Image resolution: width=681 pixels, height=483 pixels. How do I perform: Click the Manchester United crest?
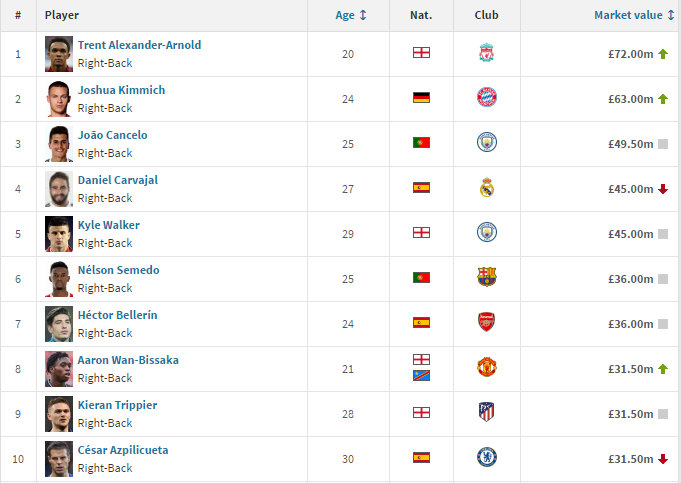486,367
